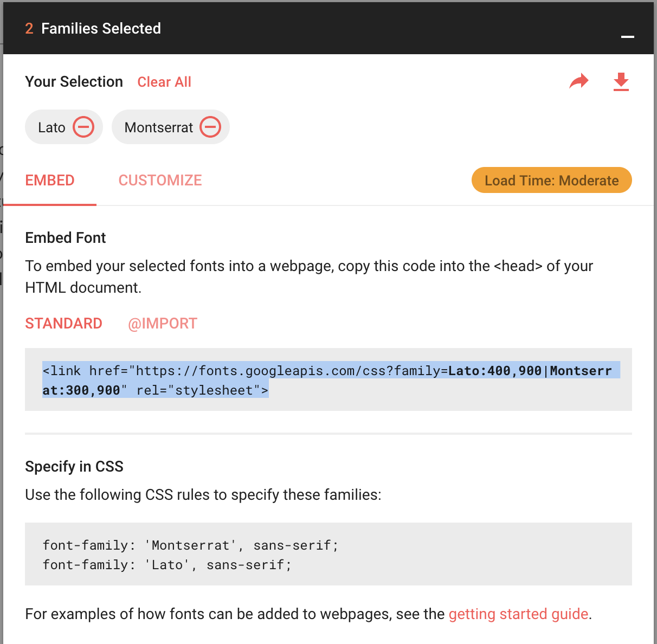Click the Lato font-family CSS line
The width and height of the screenshot is (657, 644).
pos(167,565)
